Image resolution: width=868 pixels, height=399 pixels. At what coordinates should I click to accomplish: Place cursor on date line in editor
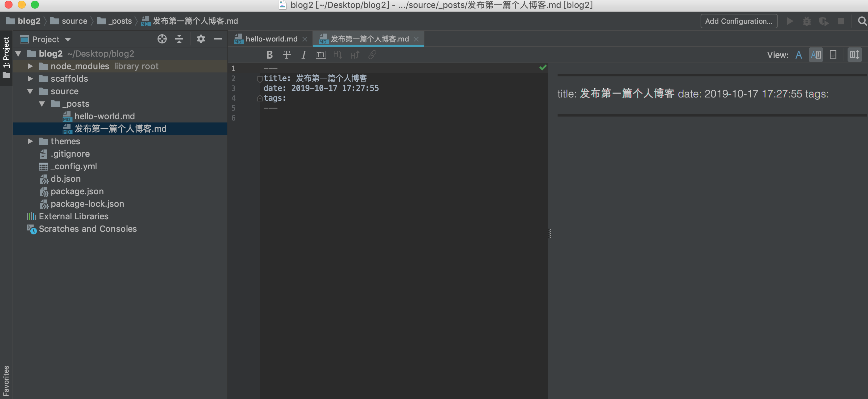pyautogui.click(x=321, y=88)
